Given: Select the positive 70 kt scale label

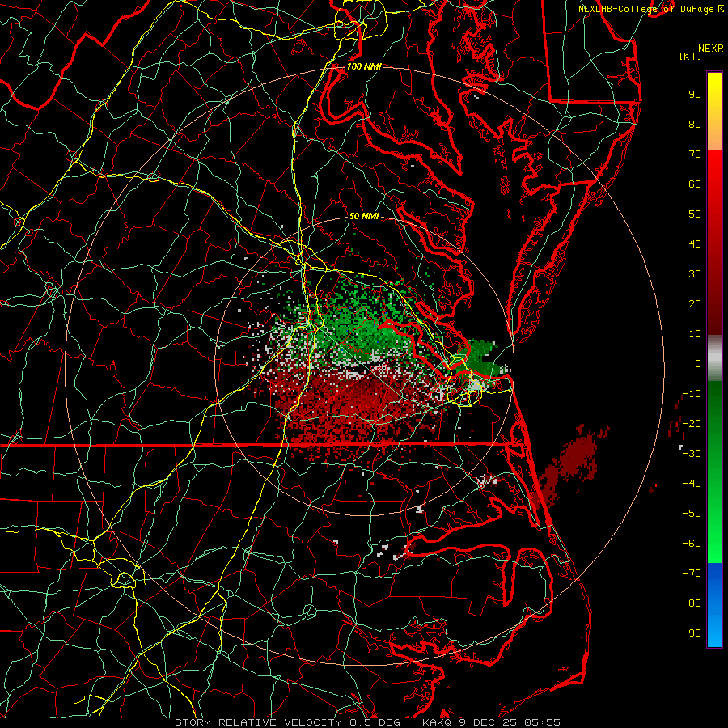Looking at the screenshot, I should pyautogui.click(x=695, y=154).
